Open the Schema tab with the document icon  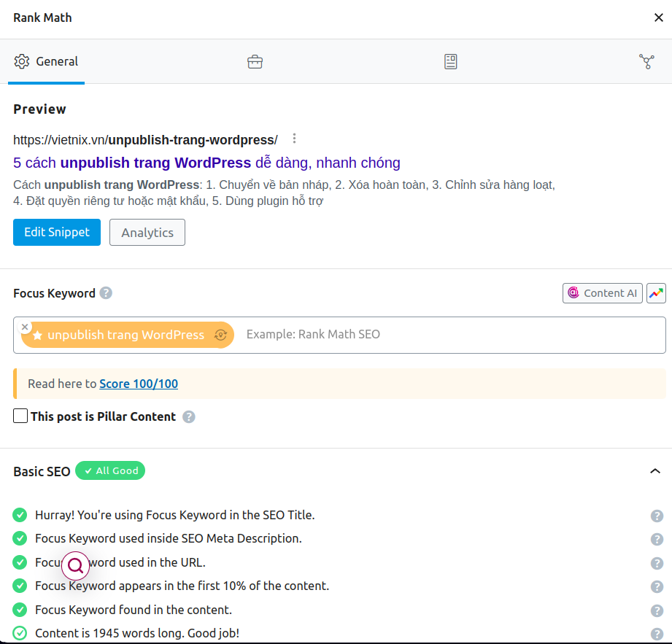click(x=450, y=62)
